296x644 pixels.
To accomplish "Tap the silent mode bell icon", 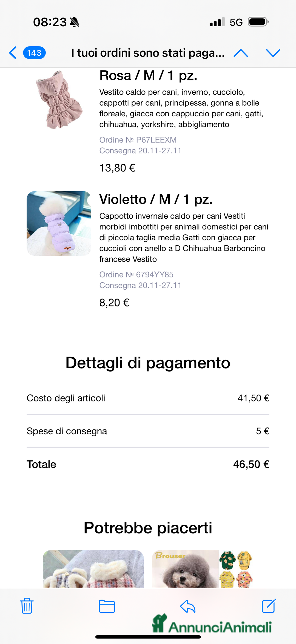I will pyautogui.click(x=74, y=22).
